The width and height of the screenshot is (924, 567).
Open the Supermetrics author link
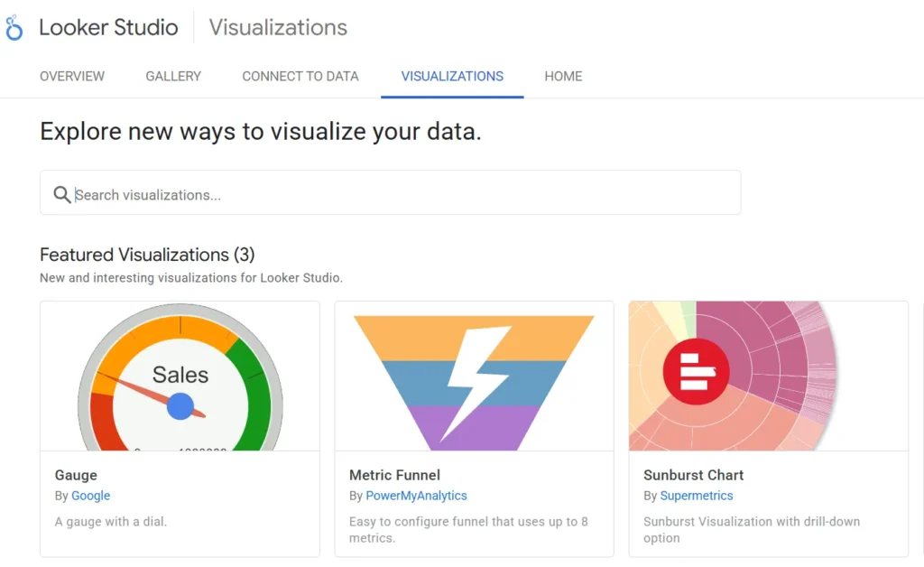tap(696, 496)
